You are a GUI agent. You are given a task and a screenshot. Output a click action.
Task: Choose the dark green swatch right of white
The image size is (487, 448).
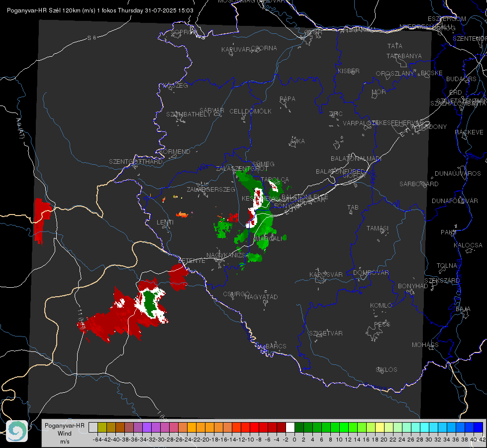(x=299, y=427)
